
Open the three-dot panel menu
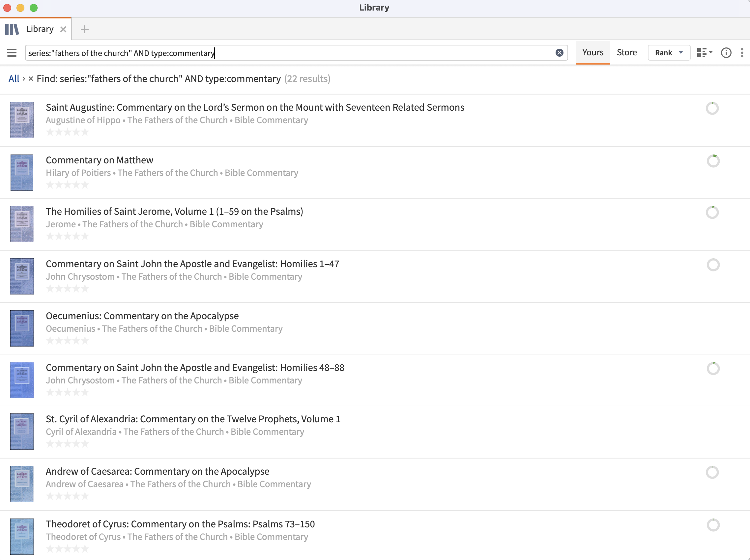click(742, 53)
